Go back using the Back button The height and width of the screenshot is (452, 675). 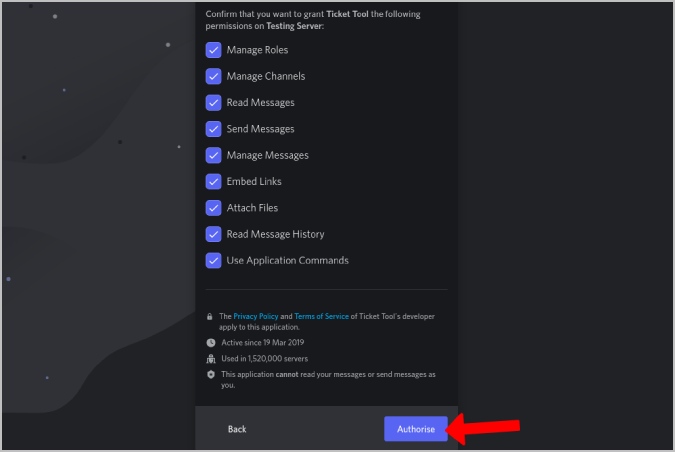coord(237,429)
